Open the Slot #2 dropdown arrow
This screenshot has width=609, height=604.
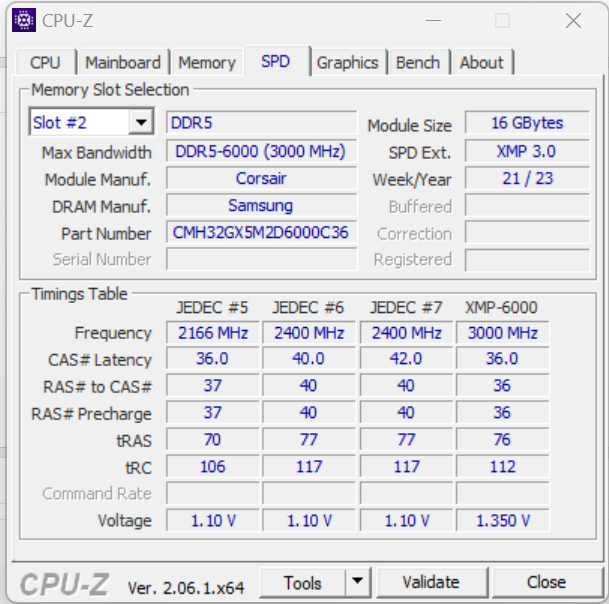141,122
